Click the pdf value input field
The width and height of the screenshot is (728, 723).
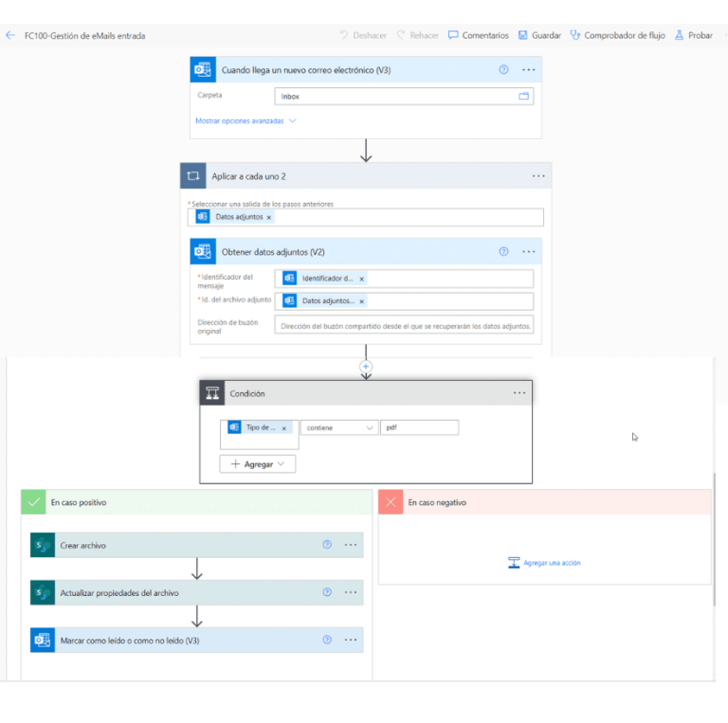[x=418, y=428]
